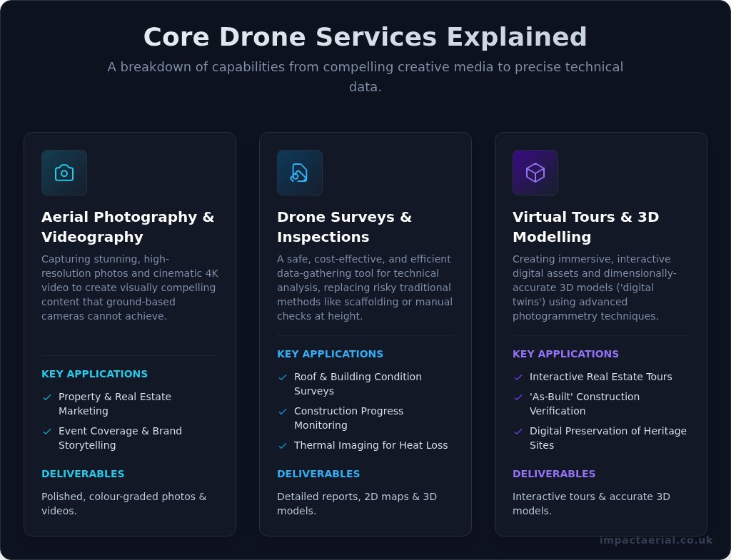This screenshot has width=731, height=560.
Task: Click Deliverables label in Drone Surveys card
Action: point(318,474)
